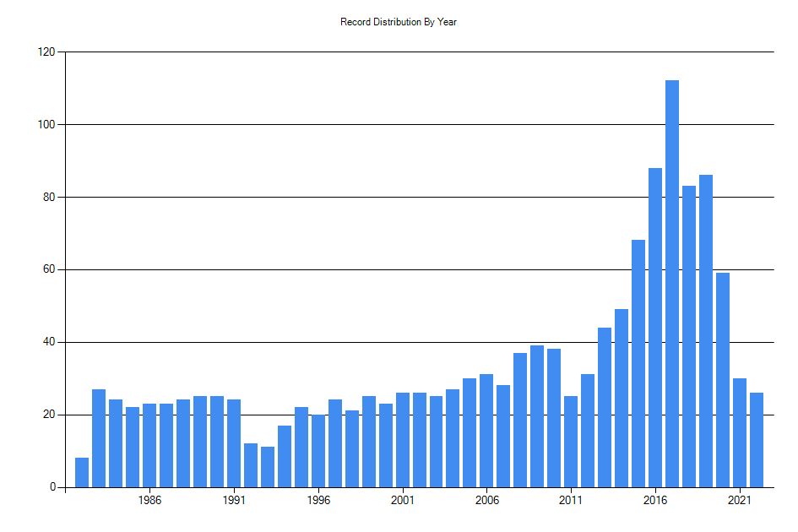Click the bar above the 2001 label

pyautogui.click(x=401, y=439)
